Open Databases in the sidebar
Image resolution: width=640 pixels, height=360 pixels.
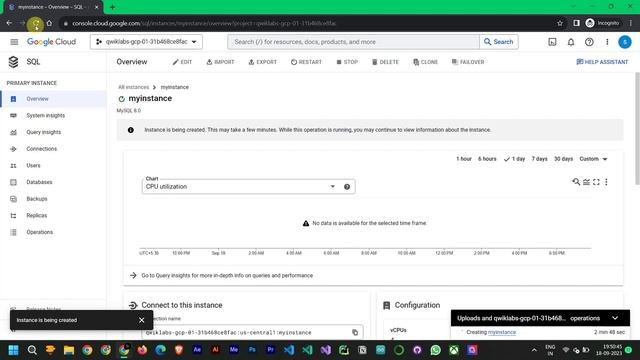click(x=53, y=182)
